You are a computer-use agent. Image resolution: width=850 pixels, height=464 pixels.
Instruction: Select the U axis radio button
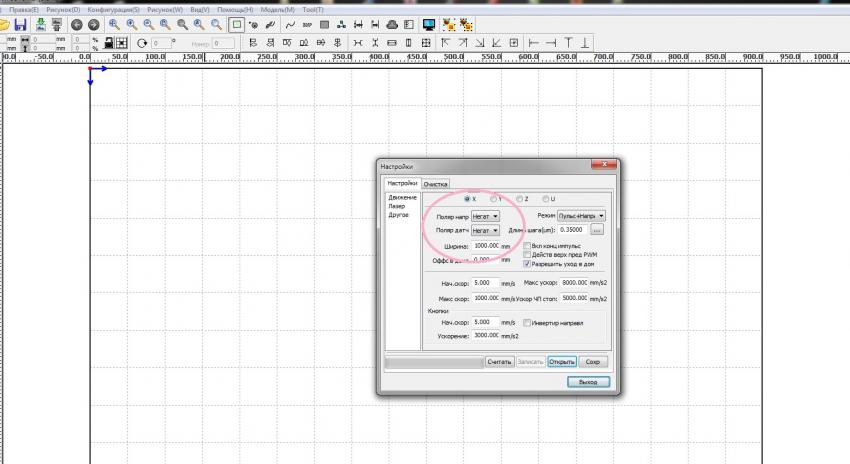[546, 199]
